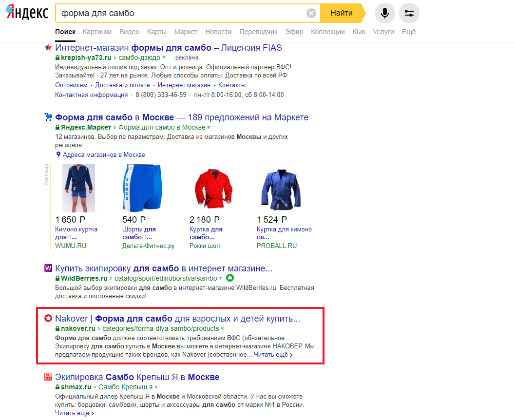Open Nakover Форма для самбо result title
Image resolution: width=515 pixels, height=420 pixels.
tap(178, 319)
